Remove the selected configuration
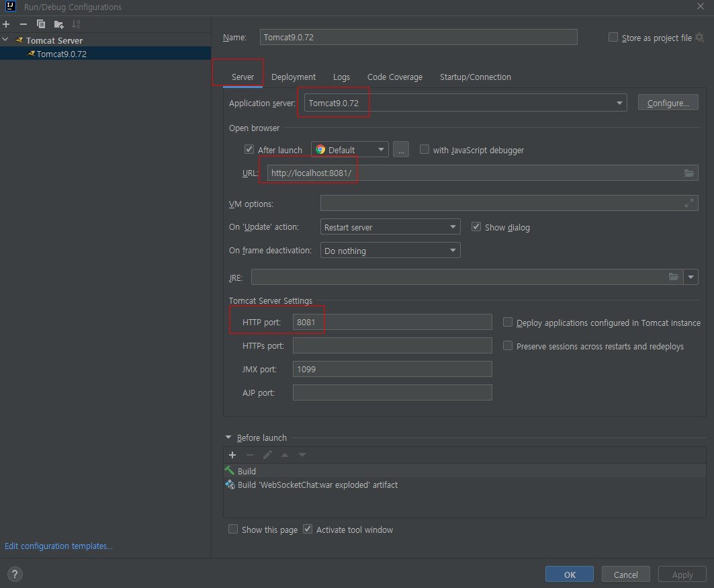This screenshot has height=588, width=714. coord(24,24)
